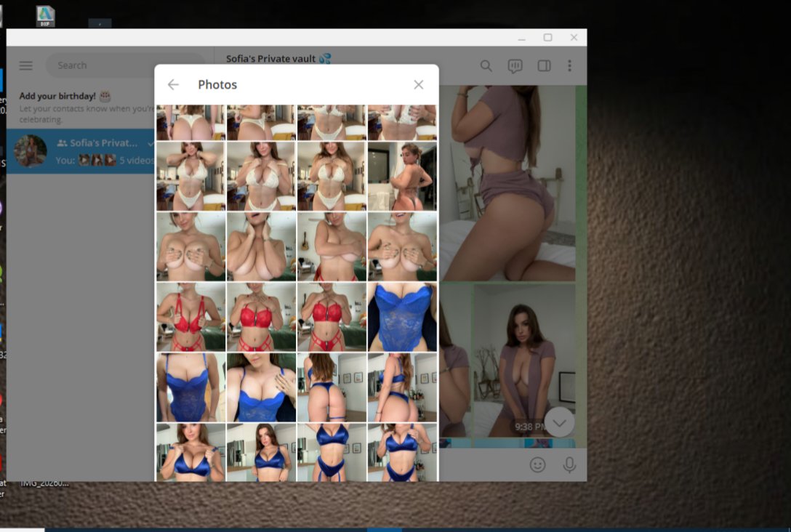Click the 9:38 PM message timestamp
Viewport: 791px width, 532px height.
tap(529, 427)
